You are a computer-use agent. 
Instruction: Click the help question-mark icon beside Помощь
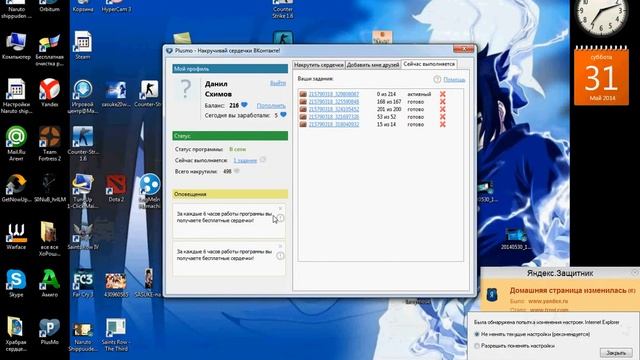pyautogui.click(x=437, y=79)
